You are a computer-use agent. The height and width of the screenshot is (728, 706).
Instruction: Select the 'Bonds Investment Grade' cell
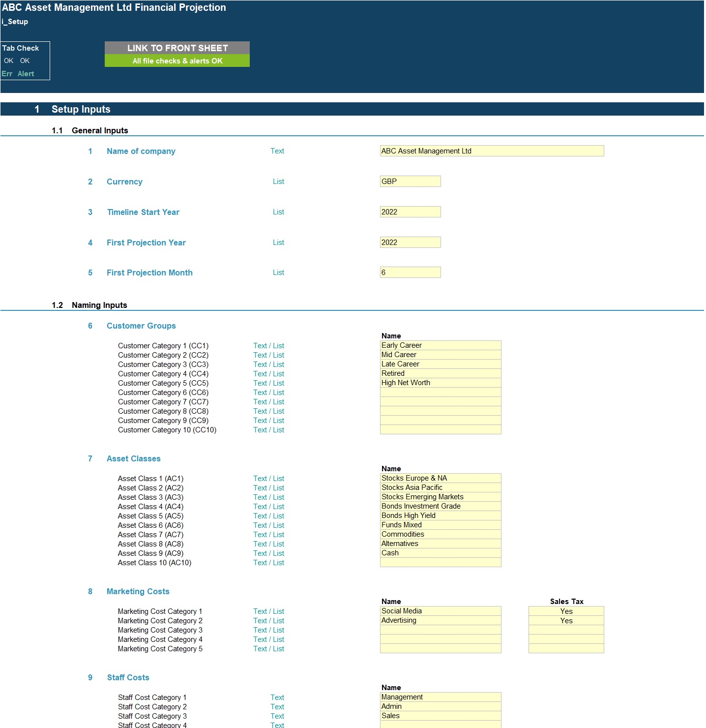tap(441, 506)
